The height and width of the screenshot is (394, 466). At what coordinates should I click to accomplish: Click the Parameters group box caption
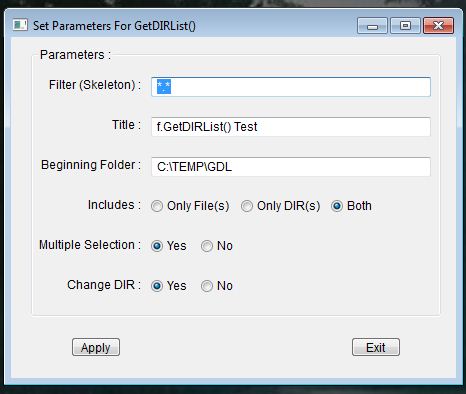point(75,55)
